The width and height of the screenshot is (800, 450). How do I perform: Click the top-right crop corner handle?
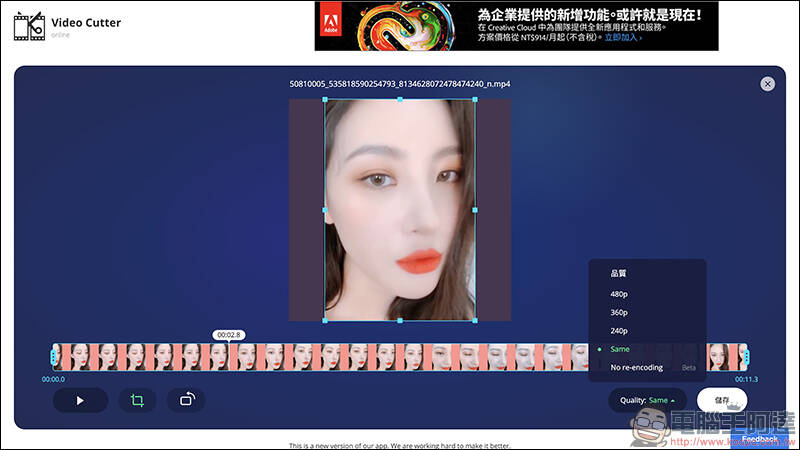(x=475, y=99)
